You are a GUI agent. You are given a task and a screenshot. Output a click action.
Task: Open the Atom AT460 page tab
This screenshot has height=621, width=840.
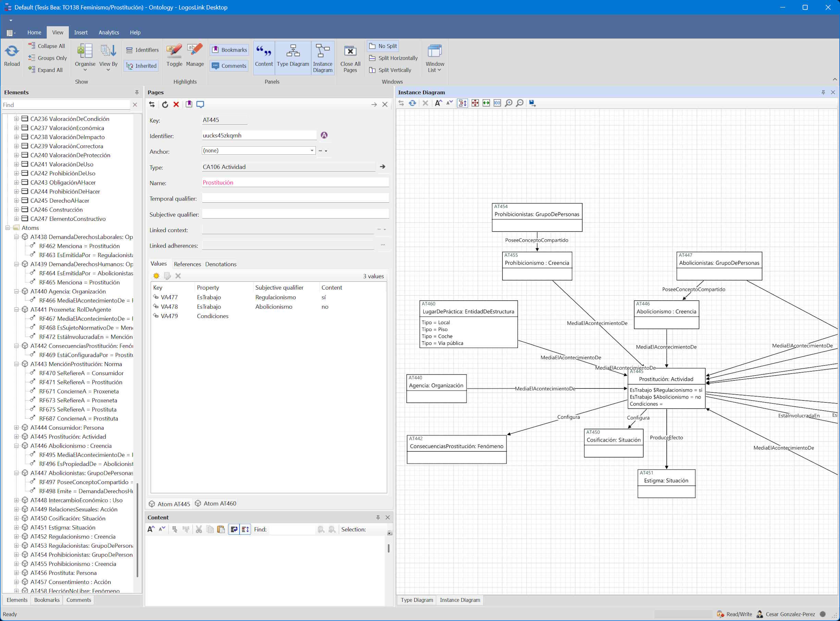(x=216, y=504)
